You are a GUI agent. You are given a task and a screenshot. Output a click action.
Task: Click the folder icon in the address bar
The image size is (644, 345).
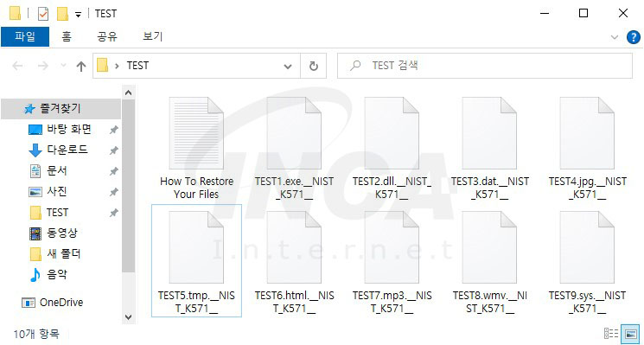tap(102, 66)
